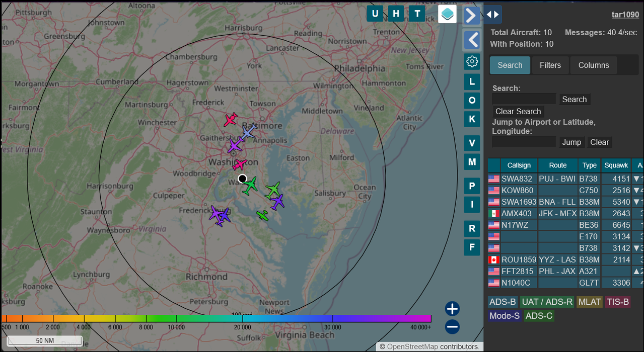
Task: Click the ADS-B legend label
Action: click(x=503, y=302)
